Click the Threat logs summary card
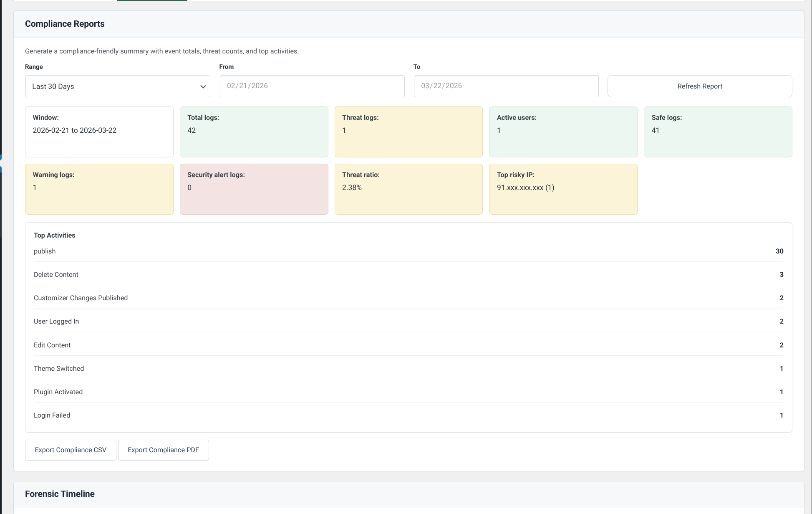This screenshot has width=812, height=514. click(408, 132)
